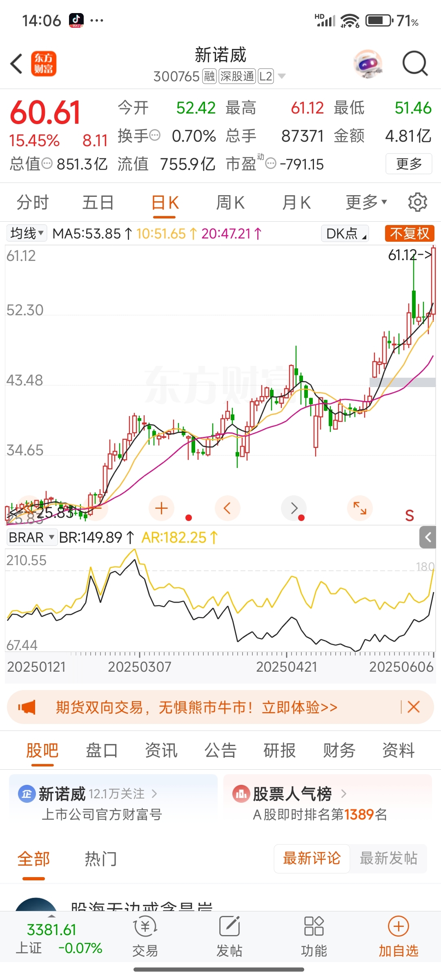This screenshot has width=441, height=980.
Task: Sort by 最新发帖
Action: point(388,858)
